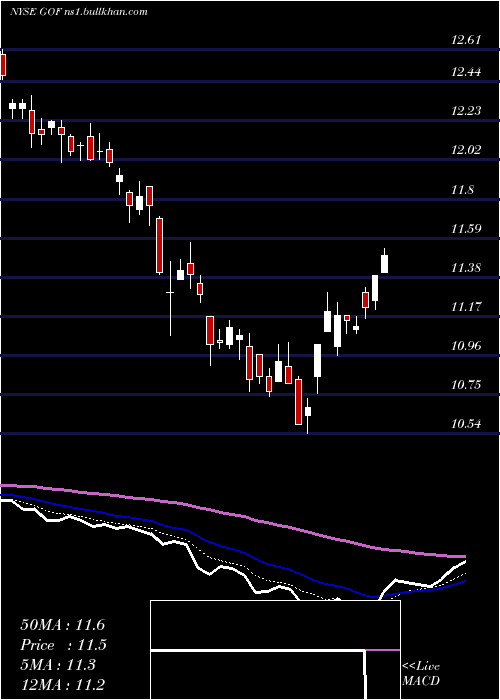Click the 12.61 price axis label
The height and width of the screenshot is (700, 500).
[466, 40]
